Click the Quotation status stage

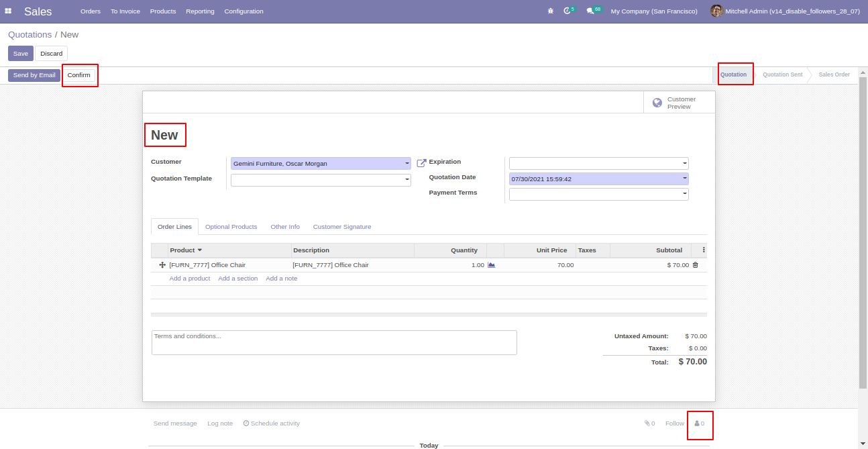(733, 74)
